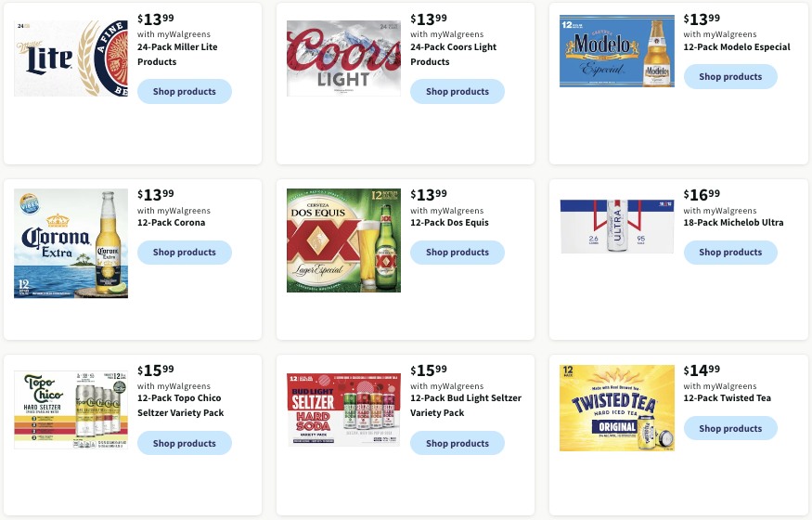
Task: Select the 12-Pack Twisted Tea title
Action: click(x=727, y=398)
